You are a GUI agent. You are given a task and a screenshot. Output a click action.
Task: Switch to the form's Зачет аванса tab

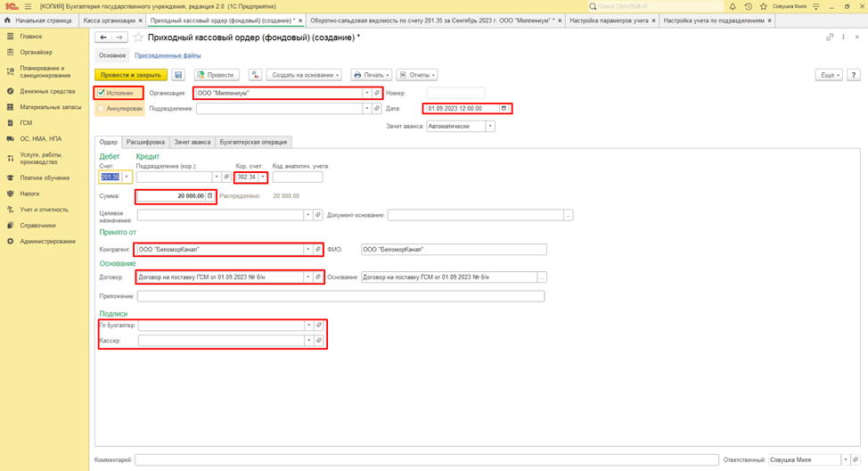point(192,143)
